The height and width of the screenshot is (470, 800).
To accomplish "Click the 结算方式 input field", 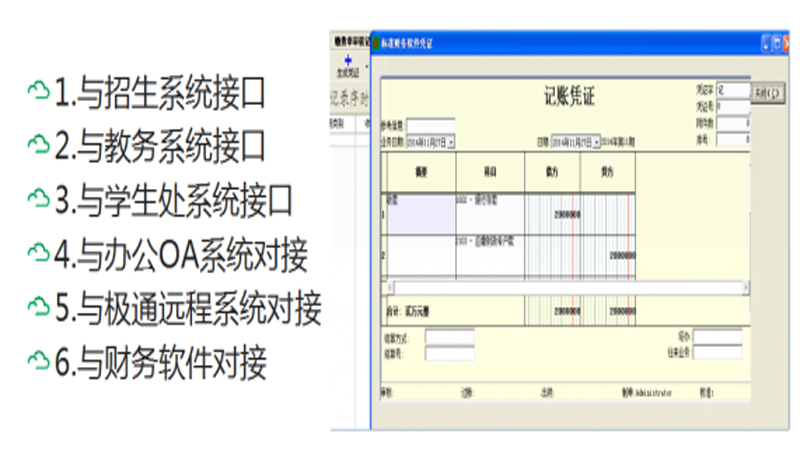I will point(449,337).
